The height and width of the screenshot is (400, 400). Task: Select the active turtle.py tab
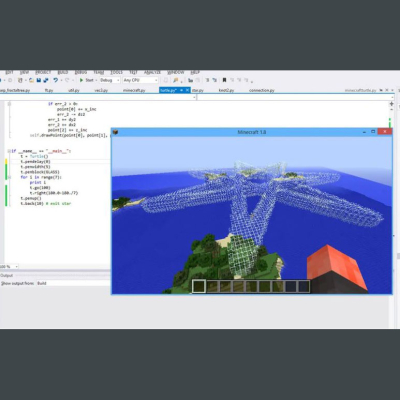click(x=169, y=90)
